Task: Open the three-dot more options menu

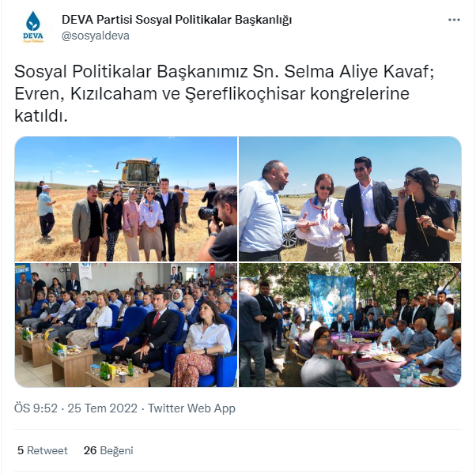Action: point(454,20)
